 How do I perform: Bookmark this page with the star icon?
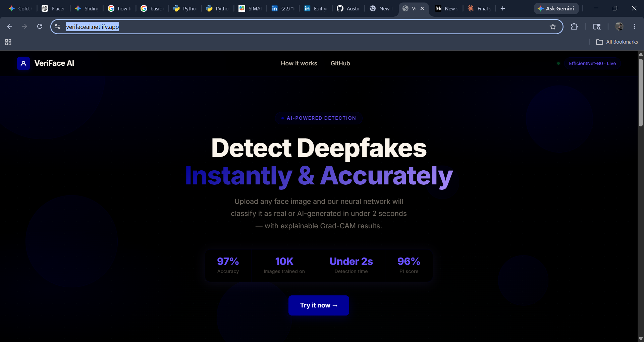point(553,26)
